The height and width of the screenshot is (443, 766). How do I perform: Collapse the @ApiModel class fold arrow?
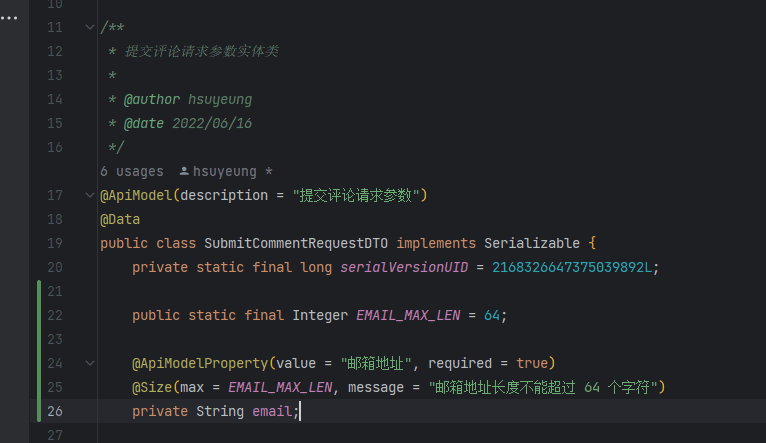[91, 195]
